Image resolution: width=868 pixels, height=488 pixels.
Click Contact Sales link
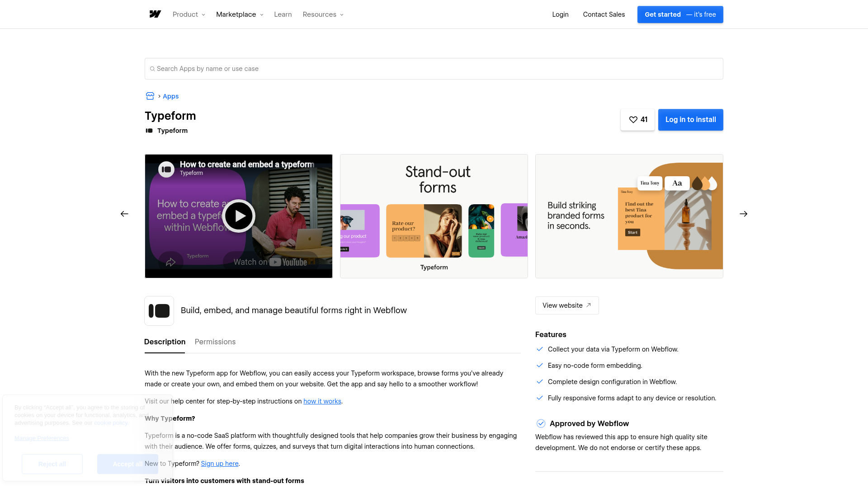click(x=604, y=14)
